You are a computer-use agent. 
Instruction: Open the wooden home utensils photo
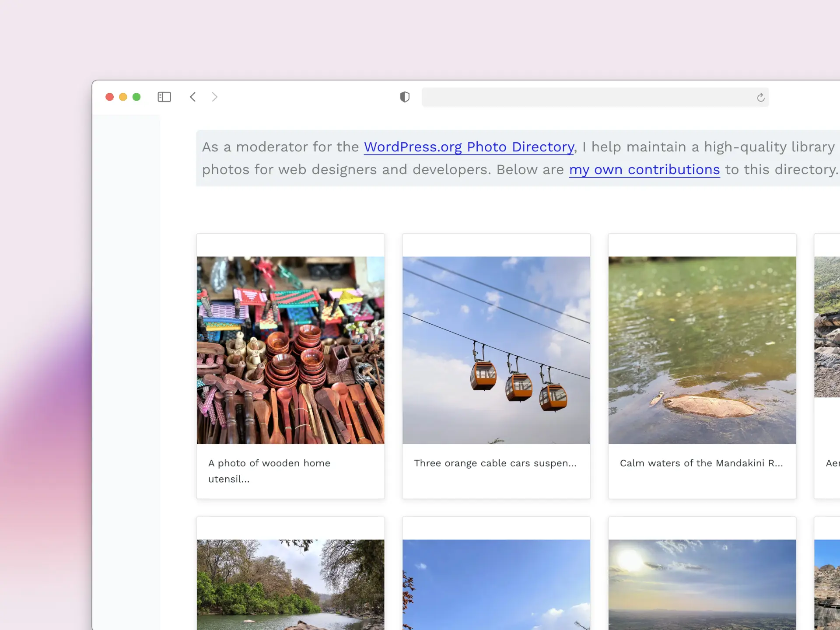pyautogui.click(x=290, y=350)
